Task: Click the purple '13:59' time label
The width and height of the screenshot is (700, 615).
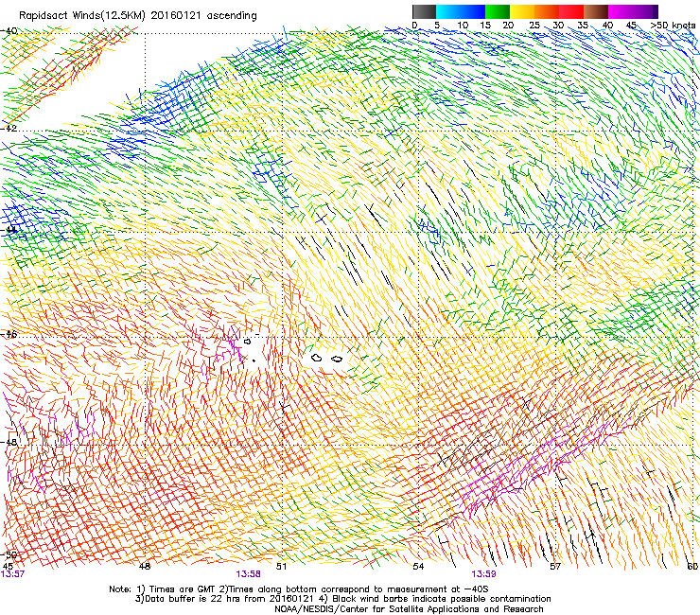Action: (x=484, y=574)
